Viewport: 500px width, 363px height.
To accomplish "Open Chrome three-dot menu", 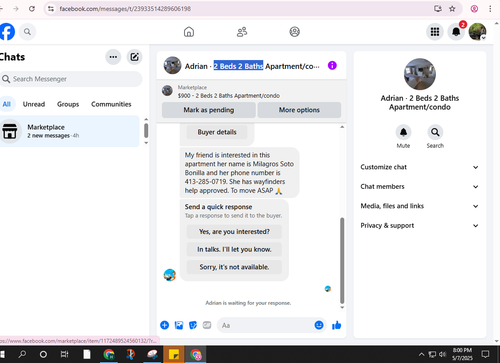I will 490,9.
